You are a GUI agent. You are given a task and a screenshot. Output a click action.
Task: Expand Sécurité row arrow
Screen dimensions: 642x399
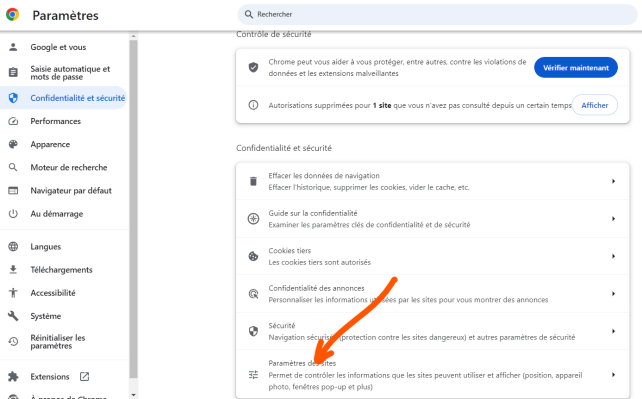(613, 331)
